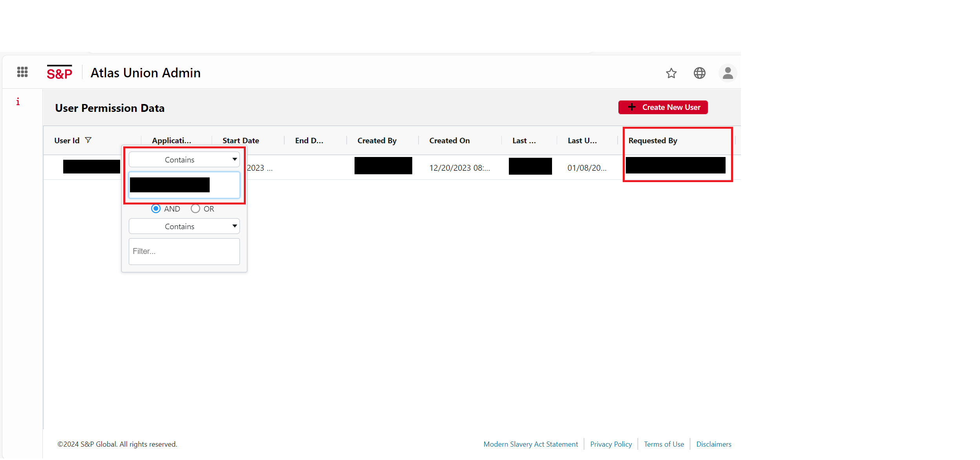The image size is (980, 460).
Task: Open the first Contains condition dropdown
Action: [184, 160]
